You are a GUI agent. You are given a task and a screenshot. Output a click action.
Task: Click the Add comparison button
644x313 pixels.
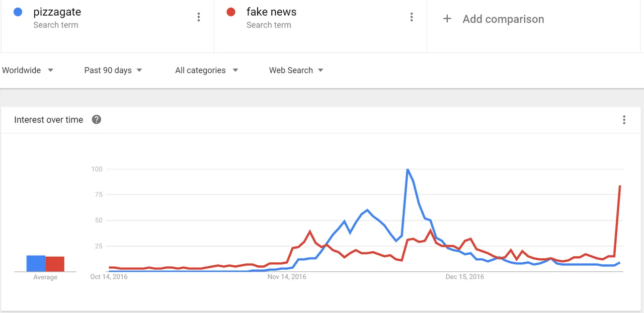click(x=493, y=19)
